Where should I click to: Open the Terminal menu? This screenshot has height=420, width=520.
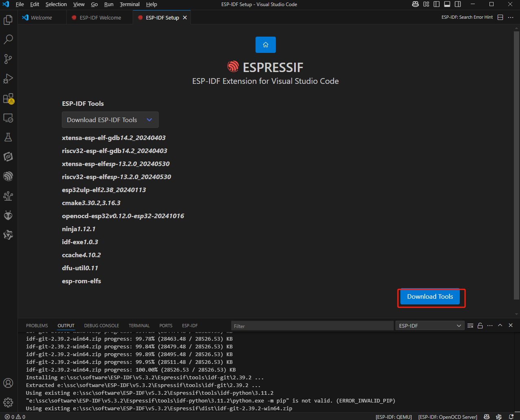point(130,4)
